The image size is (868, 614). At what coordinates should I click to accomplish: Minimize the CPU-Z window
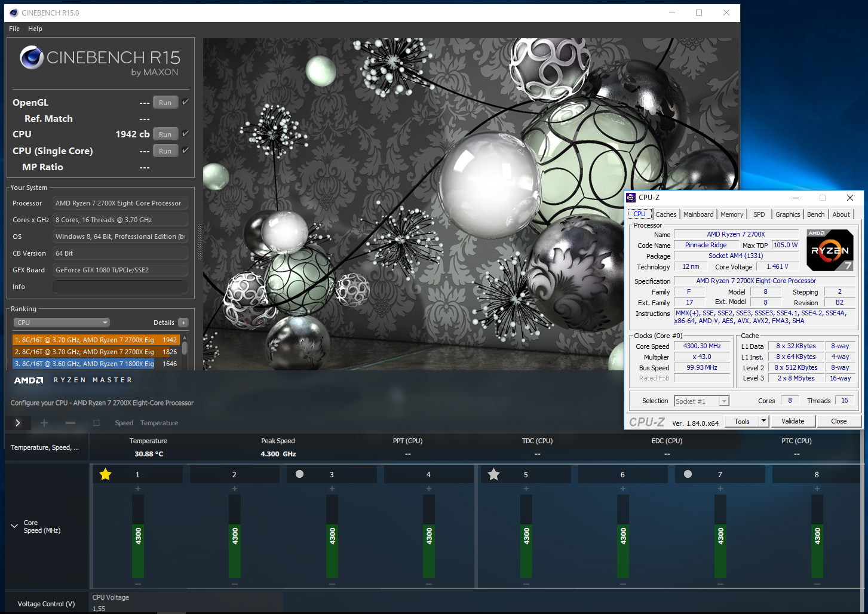coord(796,198)
